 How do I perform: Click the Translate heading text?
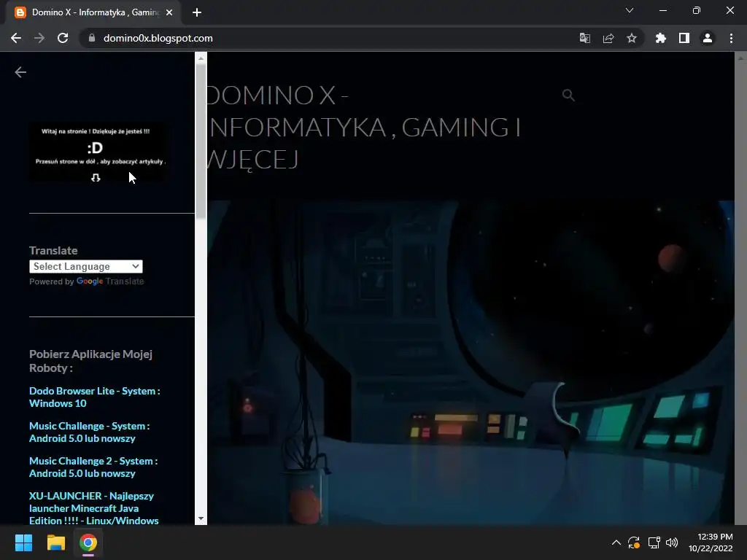click(53, 251)
